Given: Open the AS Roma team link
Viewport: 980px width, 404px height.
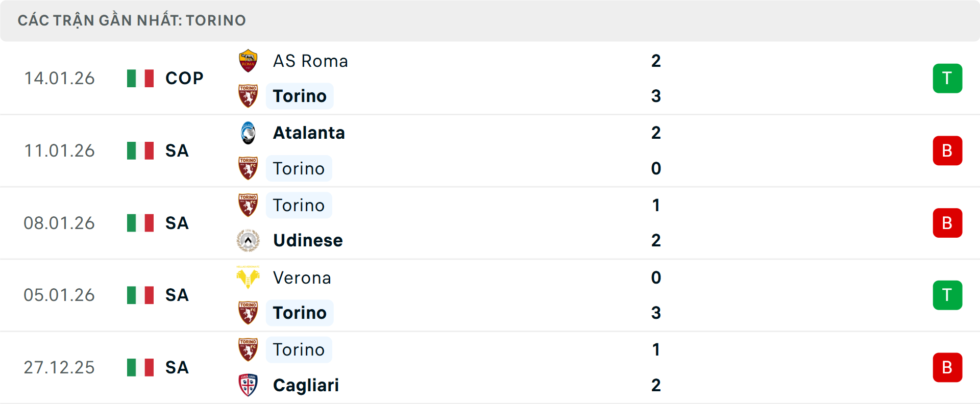Looking at the screenshot, I should tap(310, 61).
